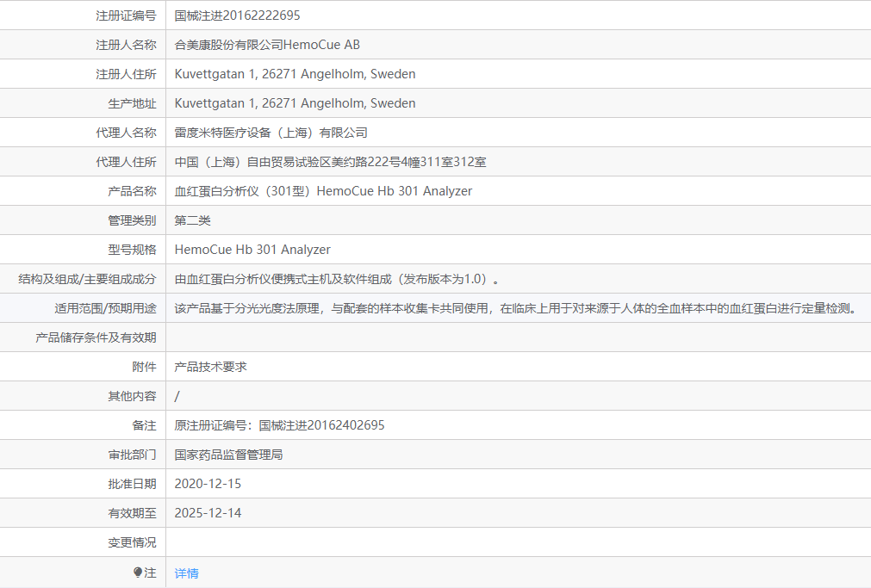Click the 代理人名称 label
Image resolution: width=871 pixels, height=588 pixels.
point(126,133)
